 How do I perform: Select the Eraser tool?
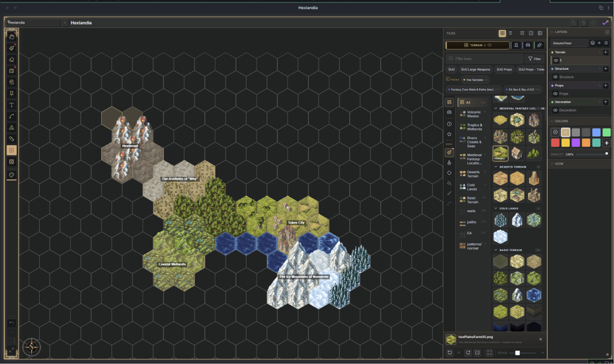tap(12, 59)
